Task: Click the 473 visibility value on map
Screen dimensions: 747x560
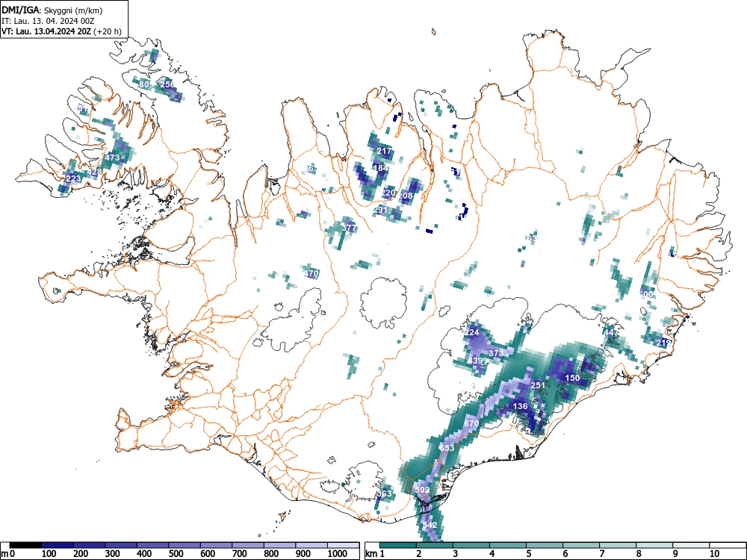Action: 113,158
